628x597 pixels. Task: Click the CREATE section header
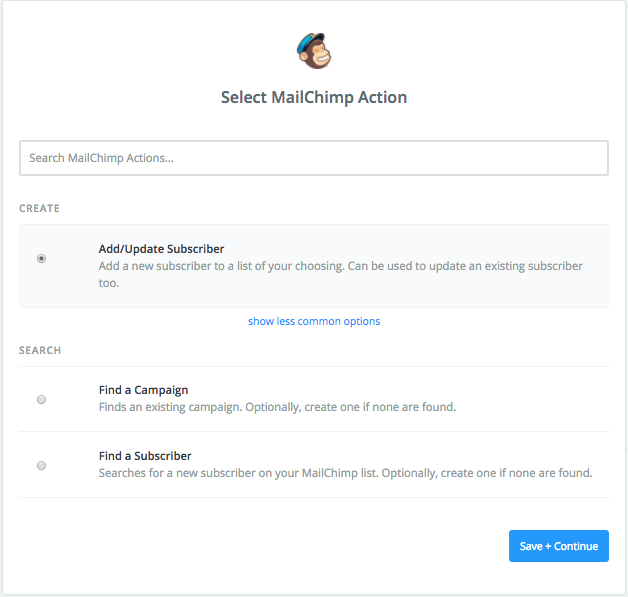pyautogui.click(x=39, y=209)
